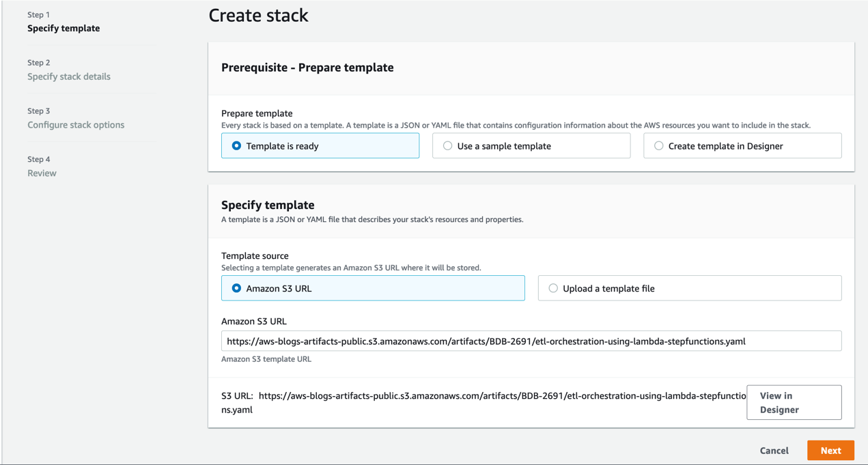Image resolution: width=868 pixels, height=465 pixels.
Task: Switch to 'Upload a template file' option
Action: [553, 288]
